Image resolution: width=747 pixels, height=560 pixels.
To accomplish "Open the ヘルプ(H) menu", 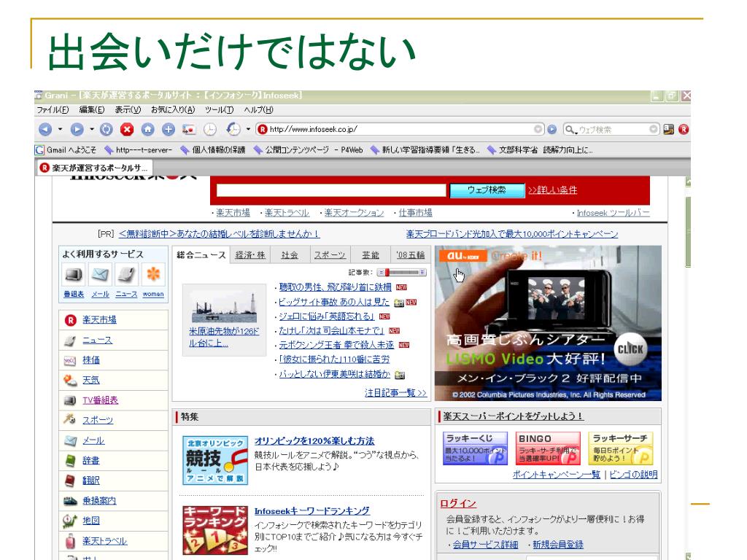I will coord(258,109).
